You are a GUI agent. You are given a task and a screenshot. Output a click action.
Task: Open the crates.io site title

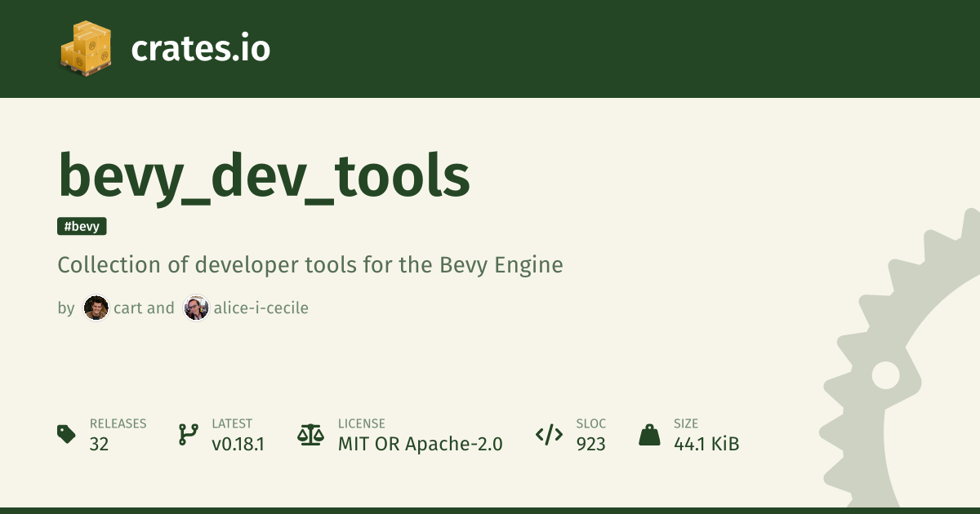(200, 49)
